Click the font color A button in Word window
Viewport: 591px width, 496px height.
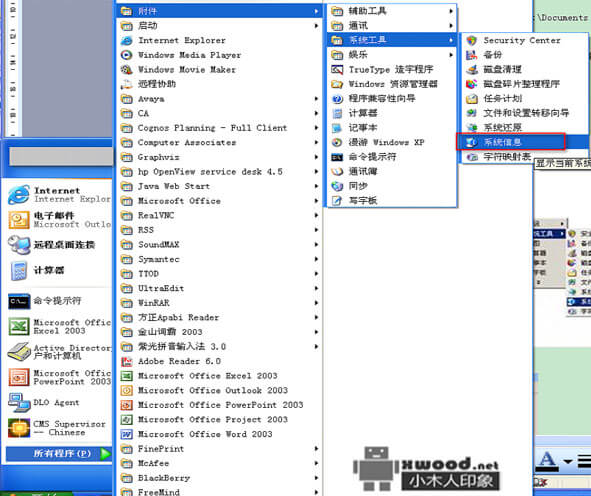[x=547, y=461]
